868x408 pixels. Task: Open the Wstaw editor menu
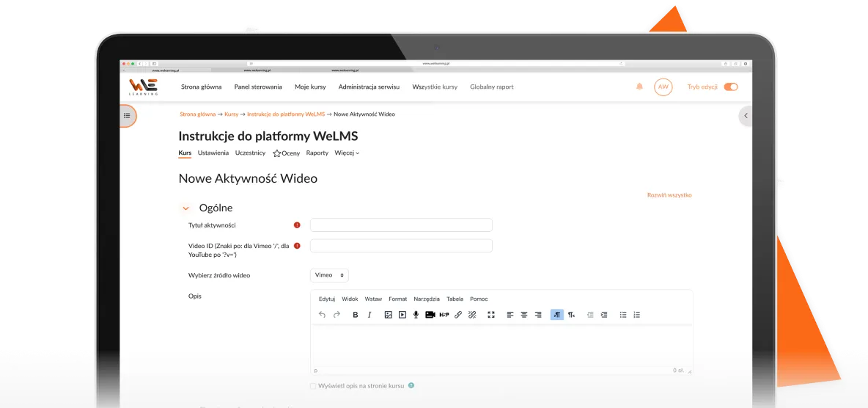(x=373, y=299)
